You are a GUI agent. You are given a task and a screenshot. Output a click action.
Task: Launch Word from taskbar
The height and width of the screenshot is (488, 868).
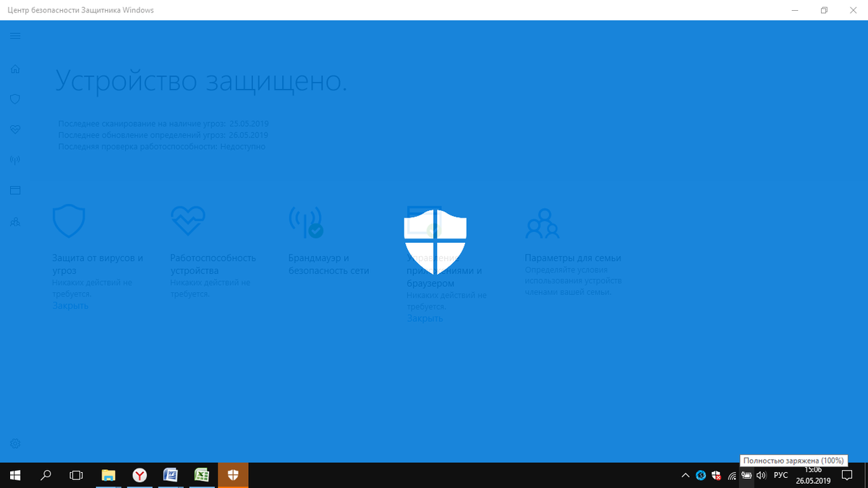click(x=171, y=475)
